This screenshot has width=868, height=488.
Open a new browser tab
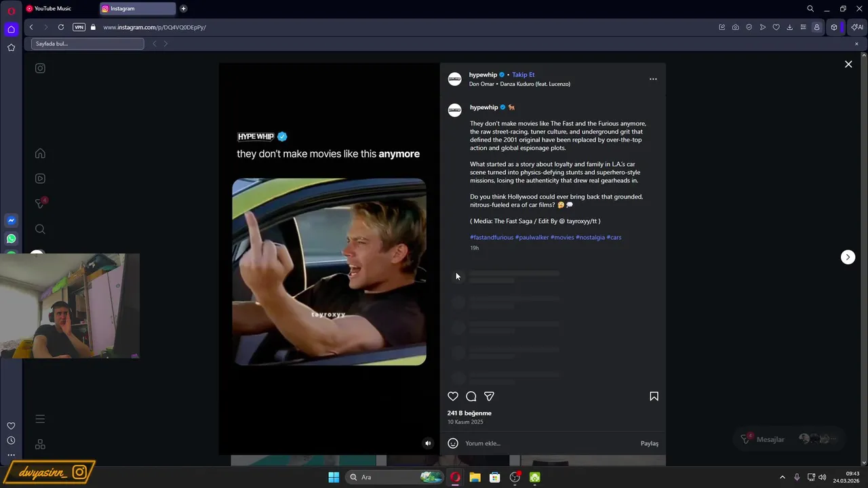(x=183, y=9)
